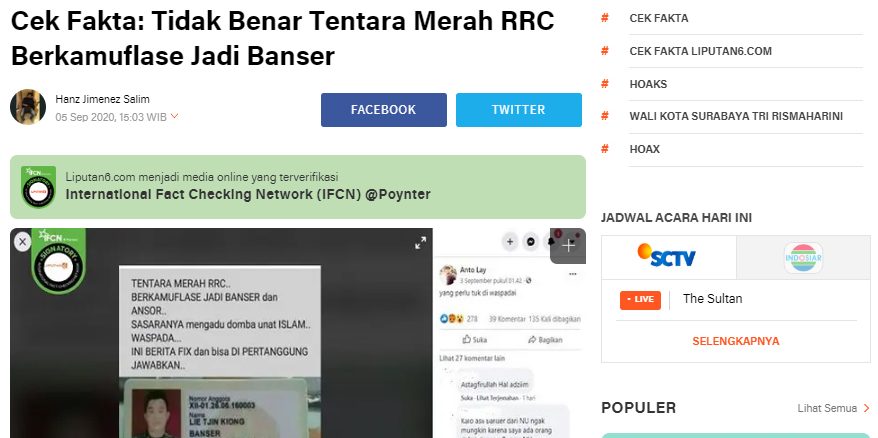Click SELENGKAPNYA under the TV schedule

[x=736, y=341]
